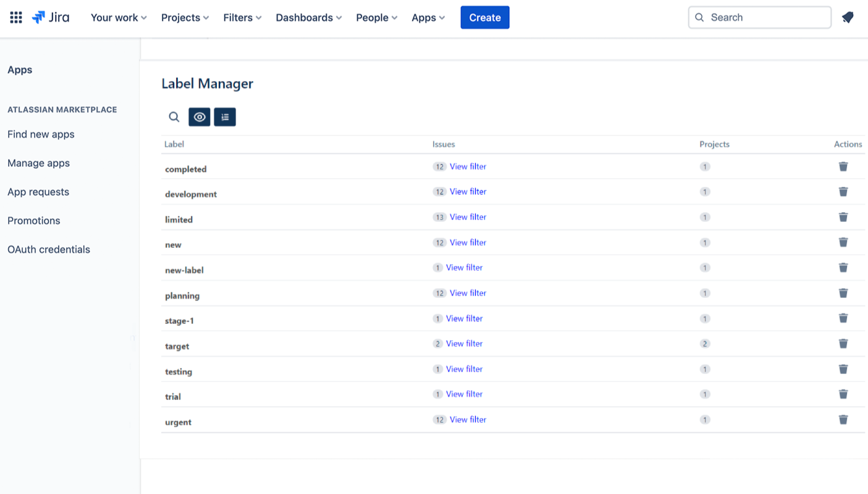
Task: Sort by the Issues column header
Action: 444,144
